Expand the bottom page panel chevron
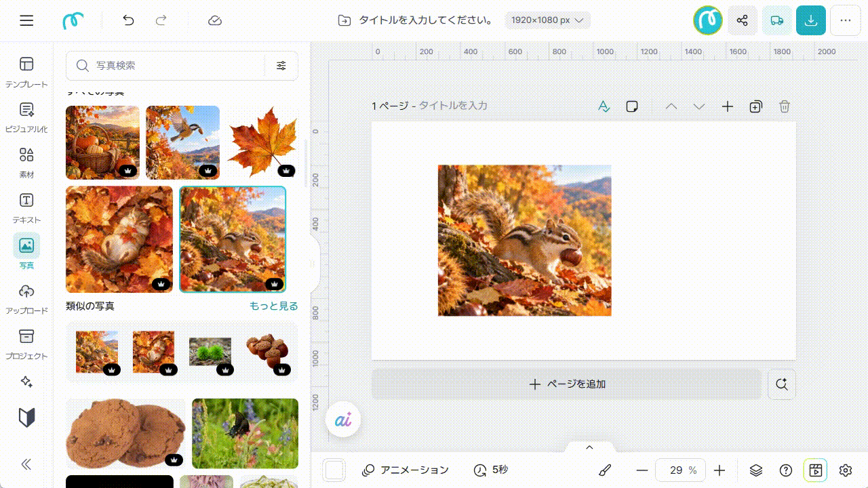The height and width of the screenshot is (488, 868). [x=589, y=447]
